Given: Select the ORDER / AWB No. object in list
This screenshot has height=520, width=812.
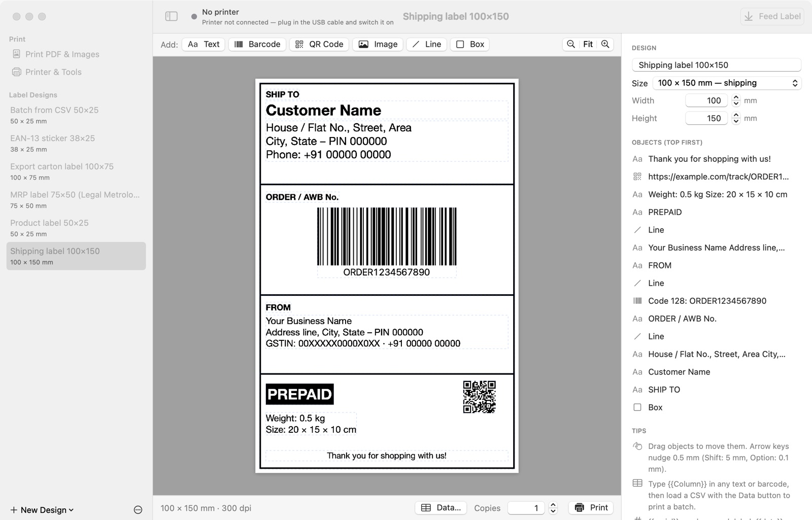Looking at the screenshot, I should coord(716,319).
